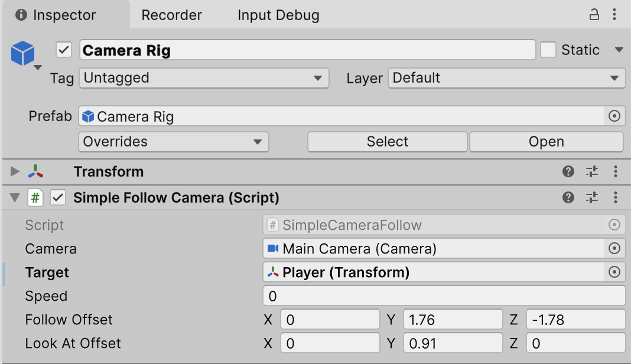Open the Layer dropdown showing Default
The height and width of the screenshot is (364, 631).
point(506,78)
